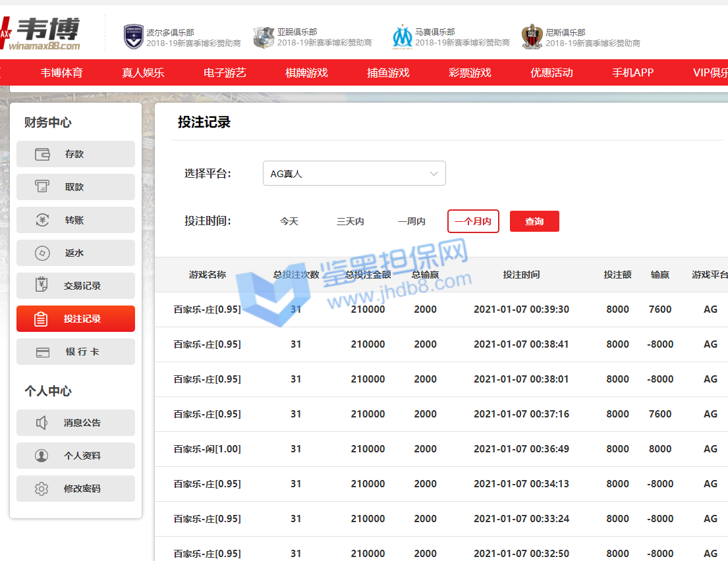728x561 pixels.
Task: Open the 选择平台 dropdown showing AG真人
Action: pyautogui.click(x=354, y=174)
